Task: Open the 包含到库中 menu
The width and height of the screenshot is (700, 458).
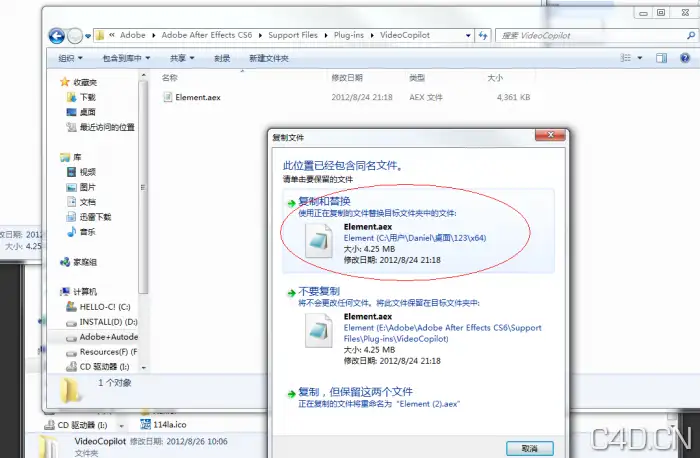Action: [126, 58]
